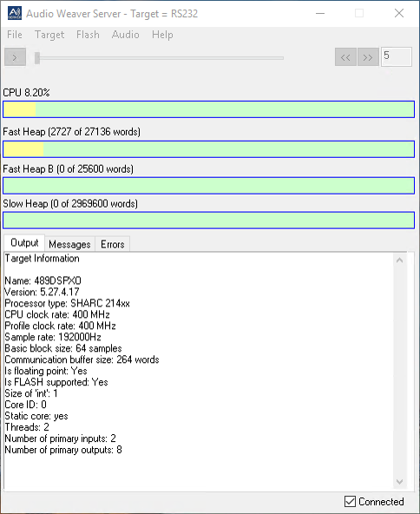Click 'Number of primary inputs: 2' line
The height and width of the screenshot is (514, 420).
60,438
